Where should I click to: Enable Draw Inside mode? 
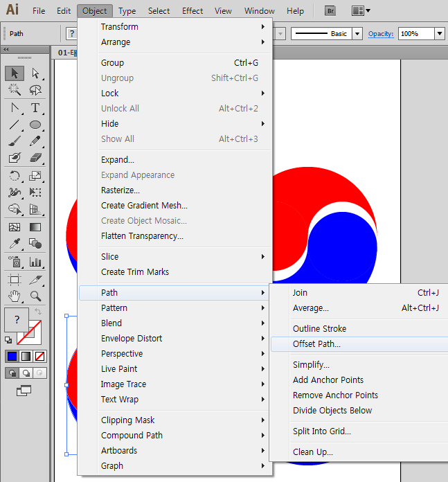pos(39,373)
